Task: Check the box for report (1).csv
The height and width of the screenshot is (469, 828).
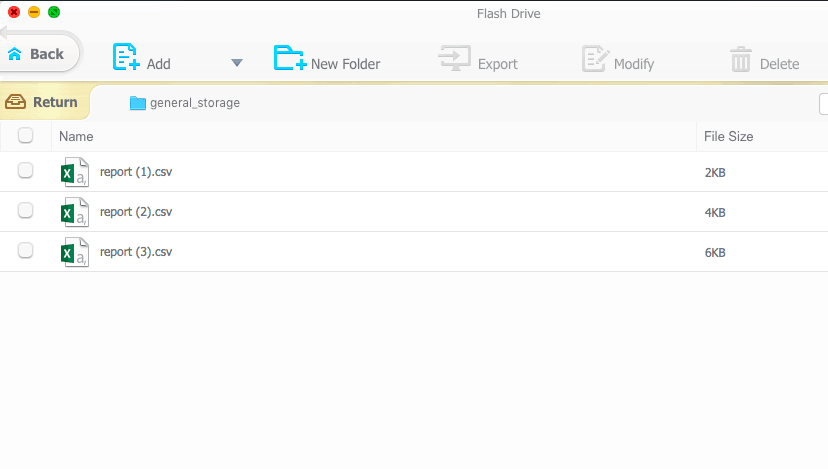Action: 26,171
